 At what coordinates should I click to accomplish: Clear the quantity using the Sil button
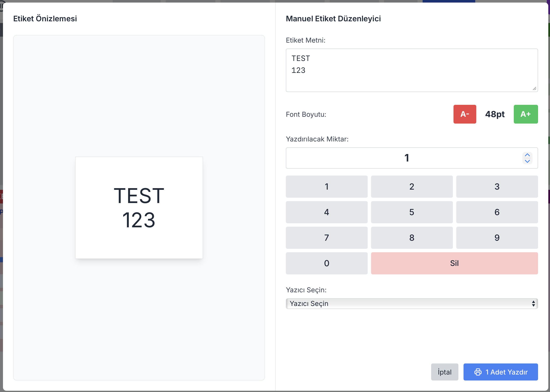pyautogui.click(x=454, y=263)
